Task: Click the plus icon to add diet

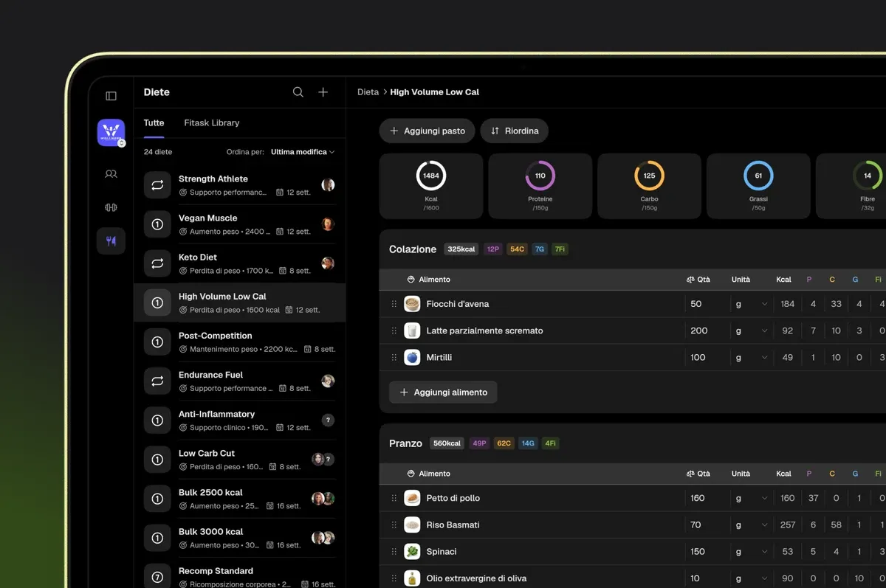Action: (323, 92)
